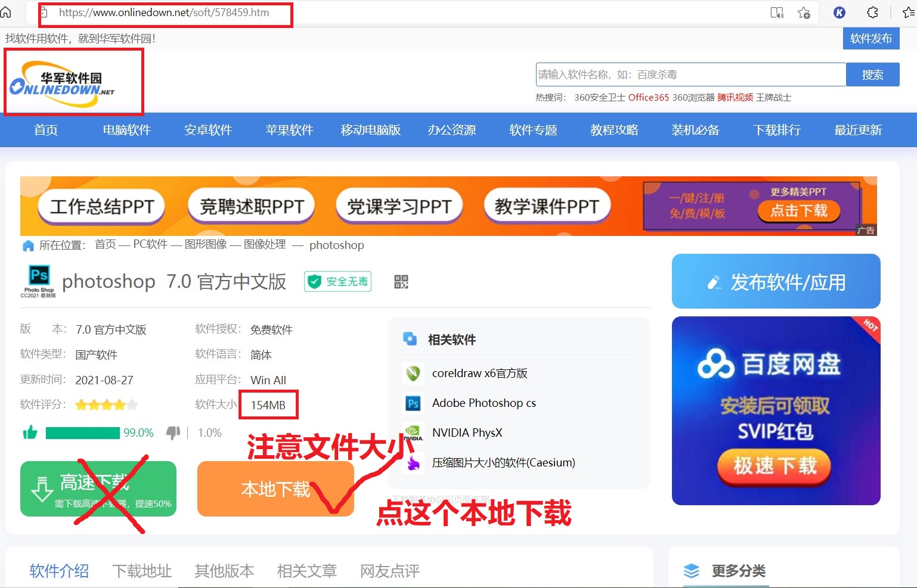Image resolution: width=917 pixels, height=588 pixels.
Task: Click the 安全无毒 safety shield badge
Action: tap(337, 281)
